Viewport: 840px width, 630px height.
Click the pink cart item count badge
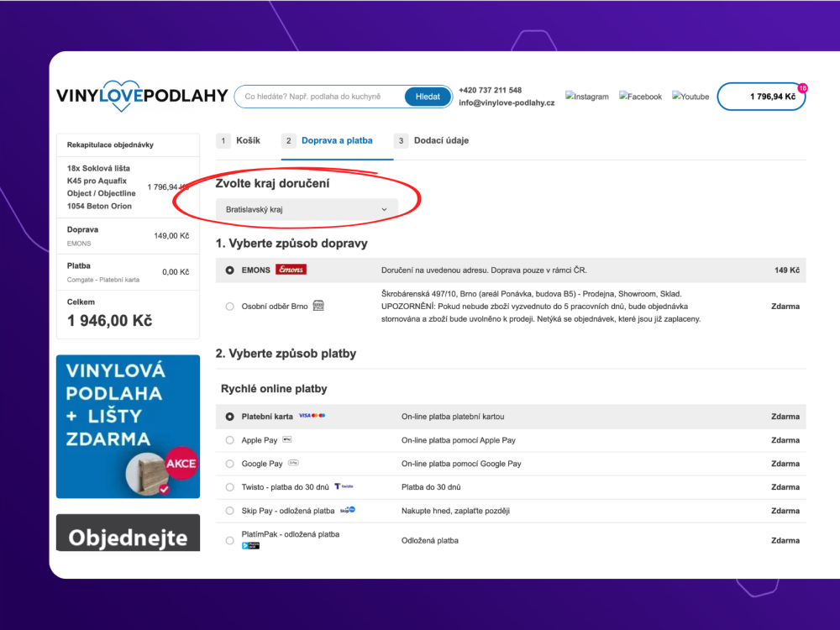tap(802, 88)
